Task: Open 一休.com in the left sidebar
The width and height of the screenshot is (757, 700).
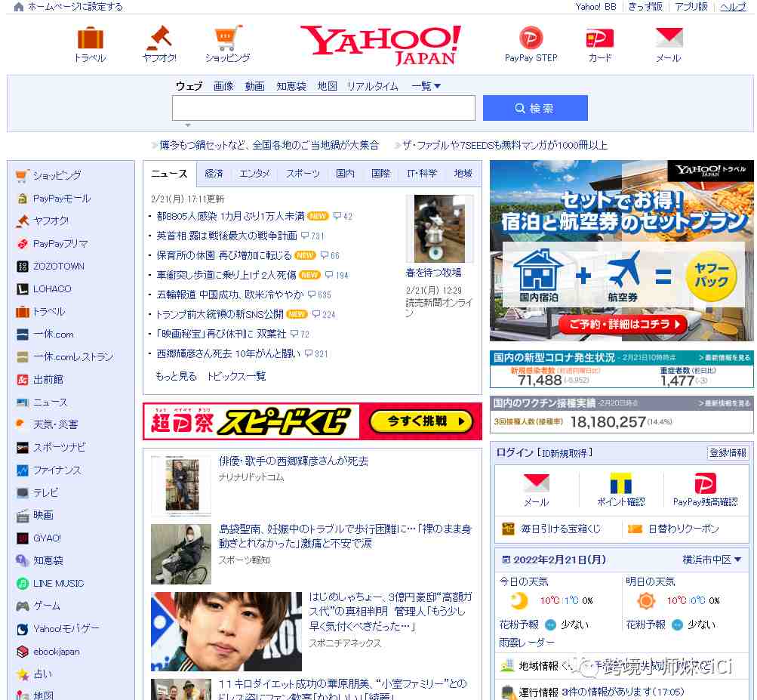Action: pos(53,335)
